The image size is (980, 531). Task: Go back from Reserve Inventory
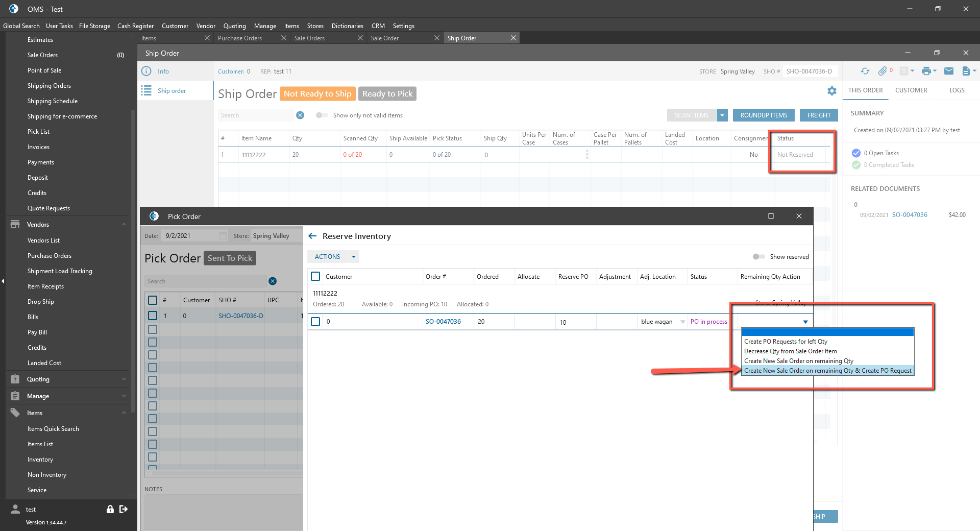click(312, 236)
